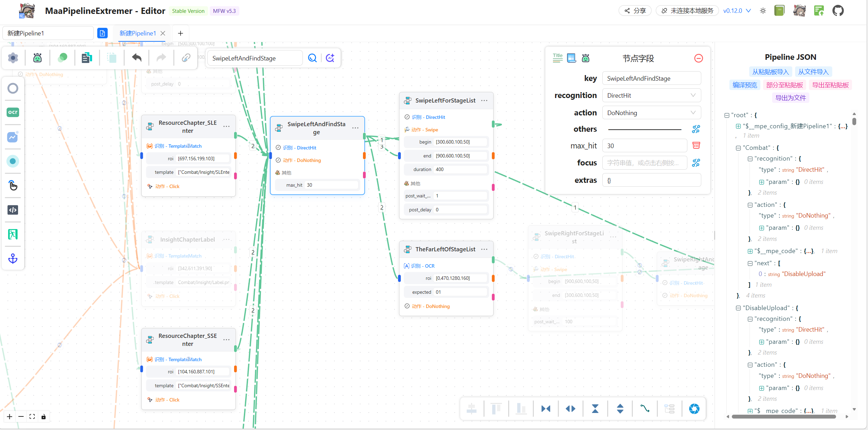Click the code node tool in sidebar
This screenshot has width=868, height=430.
click(13, 210)
